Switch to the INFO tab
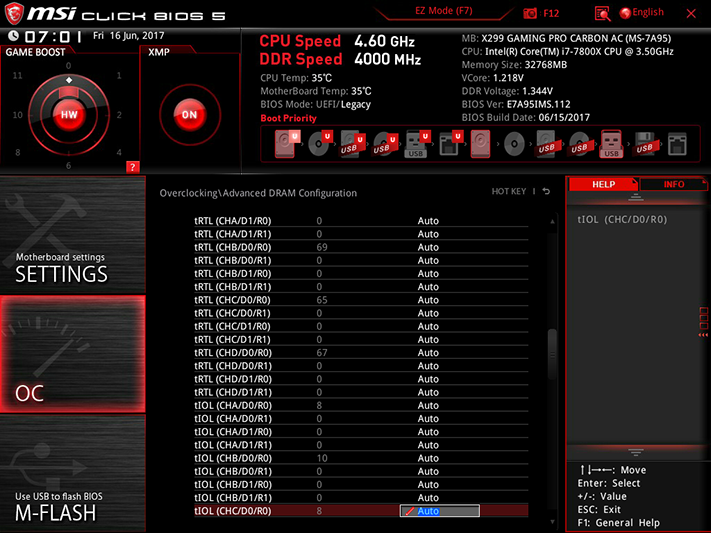The image size is (711, 533). tap(673, 184)
